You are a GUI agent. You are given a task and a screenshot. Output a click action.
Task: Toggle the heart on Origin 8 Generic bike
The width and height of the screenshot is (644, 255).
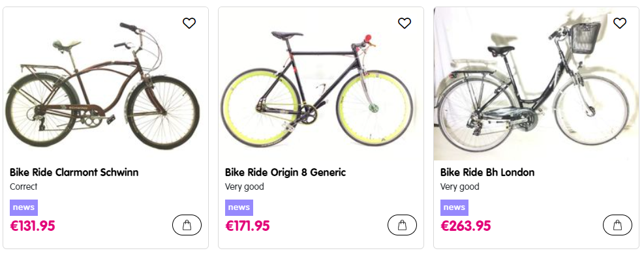[x=405, y=23]
